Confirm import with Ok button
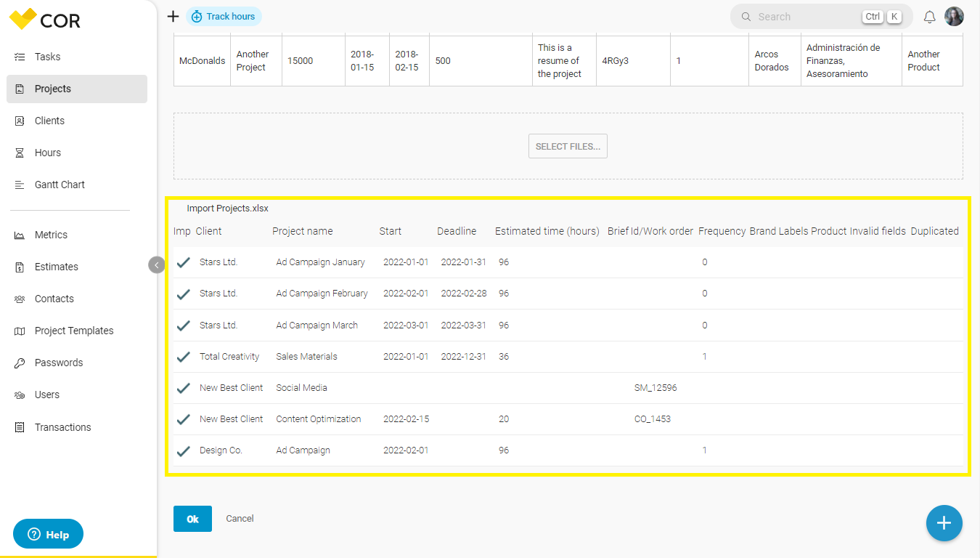The image size is (980, 558). (192, 519)
